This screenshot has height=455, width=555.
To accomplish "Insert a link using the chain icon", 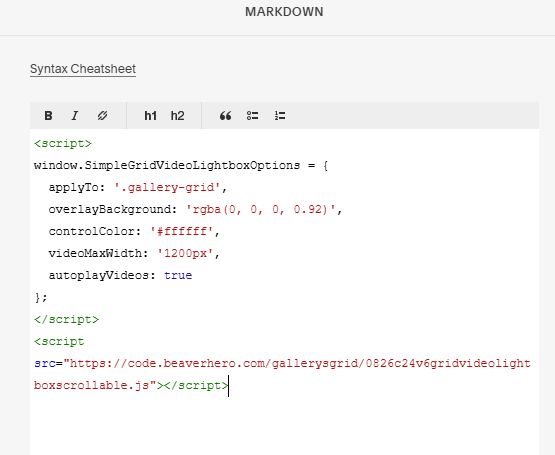I will coord(102,116).
